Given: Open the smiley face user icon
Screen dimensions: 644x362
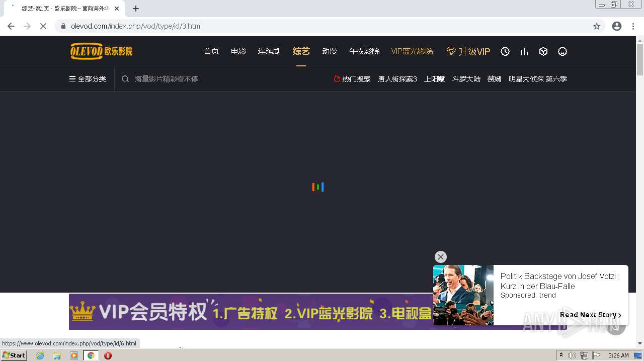Looking at the screenshot, I should coord(562,51).
